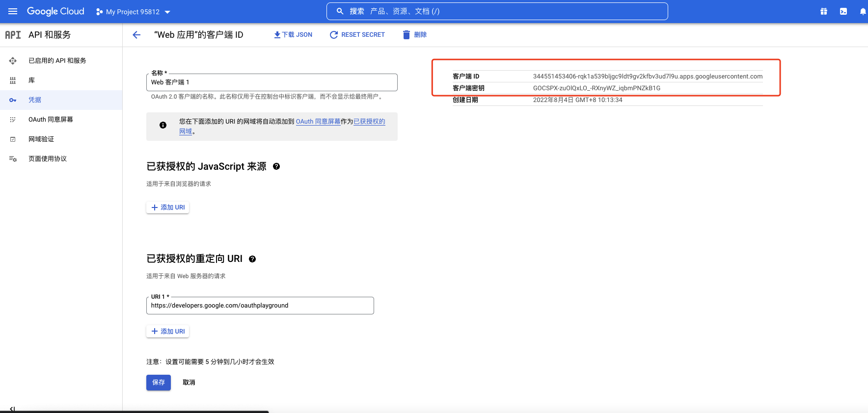
Task: Click the URI 1 redirect input field
Action: 260,306
